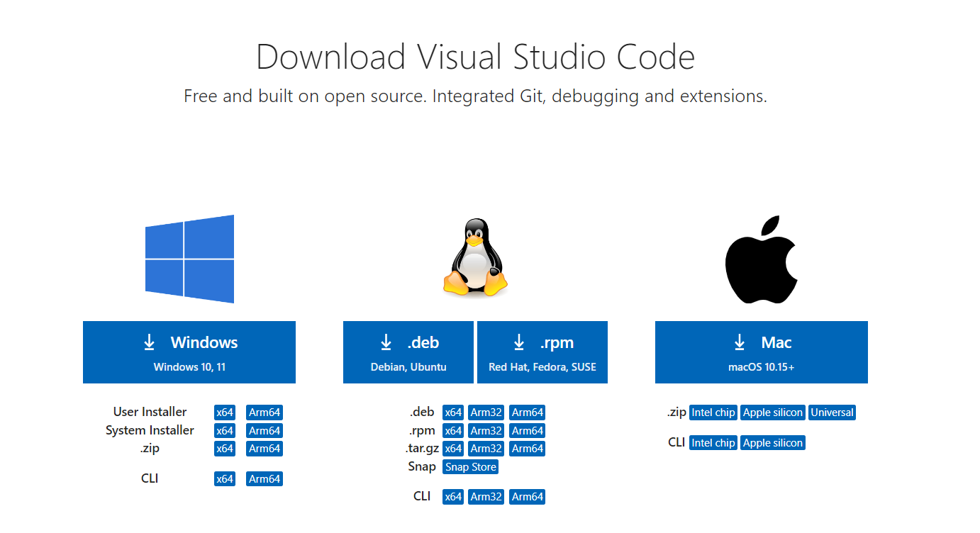Download the Linux CLI Arm32 build
Screen dimensions: 980x533
coord(486,497)
